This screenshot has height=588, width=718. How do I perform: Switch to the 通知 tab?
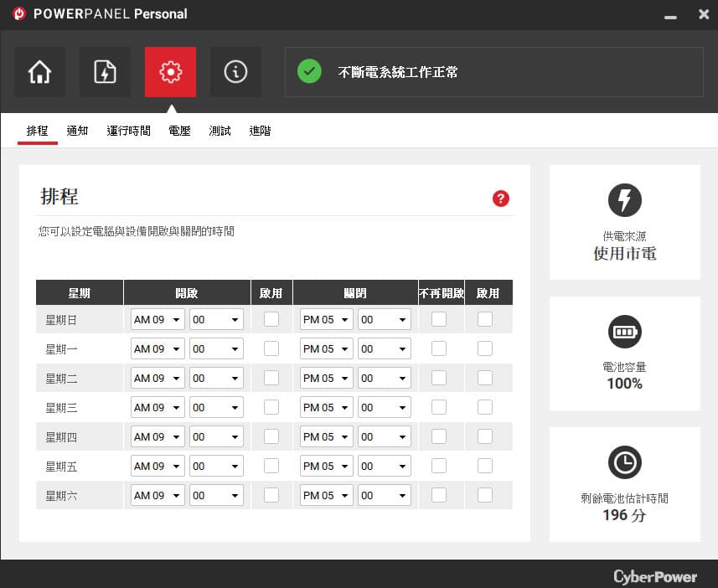point(77,131)
